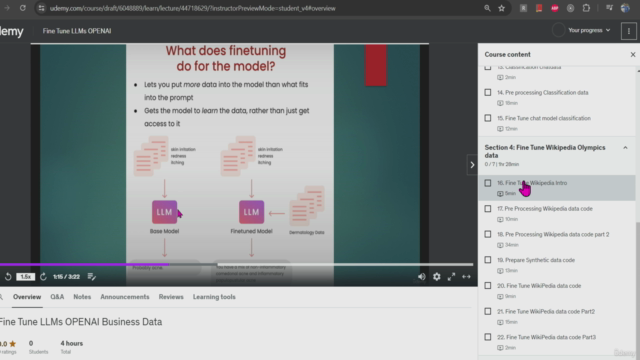Toggle expanded view arrows icon

[466, 277]
